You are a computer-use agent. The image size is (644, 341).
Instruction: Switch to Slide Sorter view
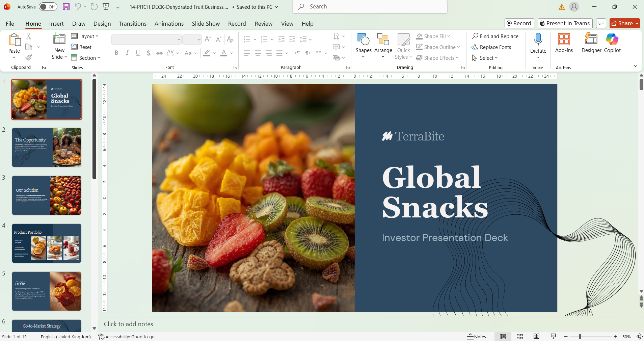pyautogui.click(x=520, y=337)
